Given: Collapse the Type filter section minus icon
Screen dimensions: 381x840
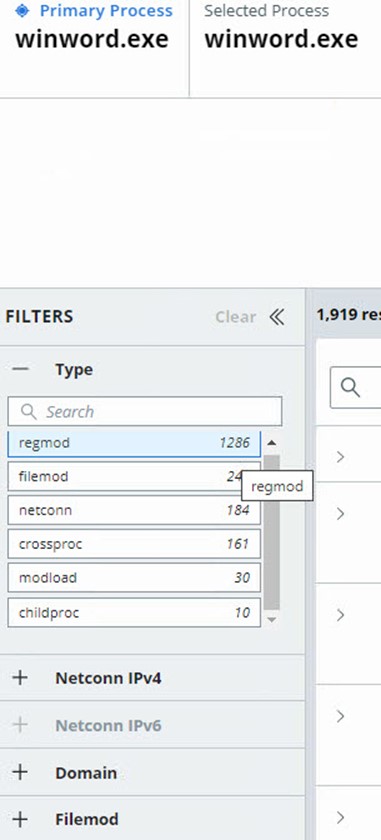Looking at the screenshot, I should [x=20, y=369].
